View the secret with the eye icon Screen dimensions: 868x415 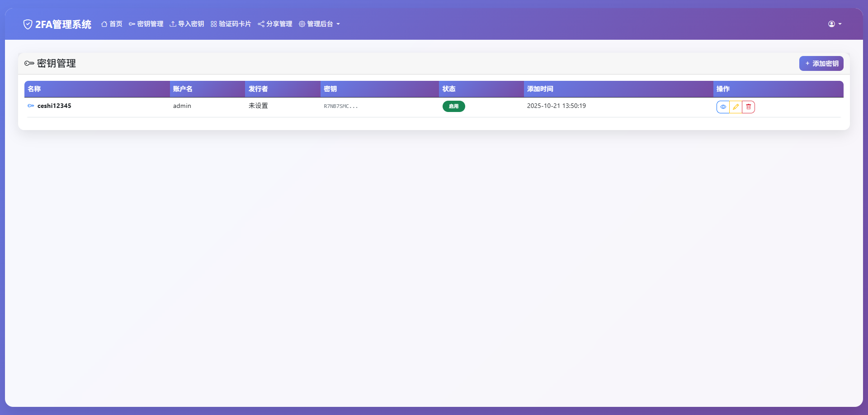point(723,107)
